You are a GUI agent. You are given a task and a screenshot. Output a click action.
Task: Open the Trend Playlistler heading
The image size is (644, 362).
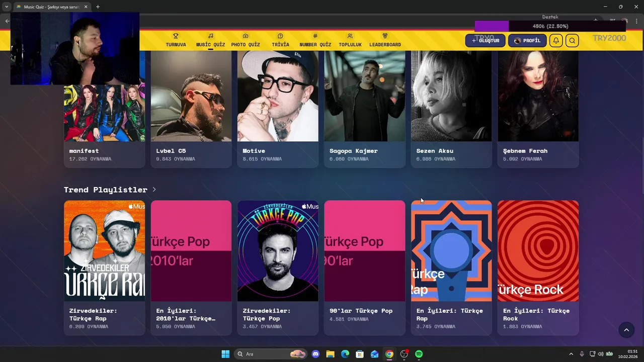(106, 190)
